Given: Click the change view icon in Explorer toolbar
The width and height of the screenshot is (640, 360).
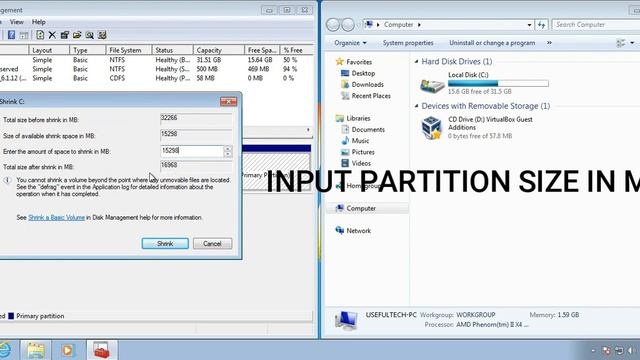Looking at the screenshot, I should click(x=621, y=43).
